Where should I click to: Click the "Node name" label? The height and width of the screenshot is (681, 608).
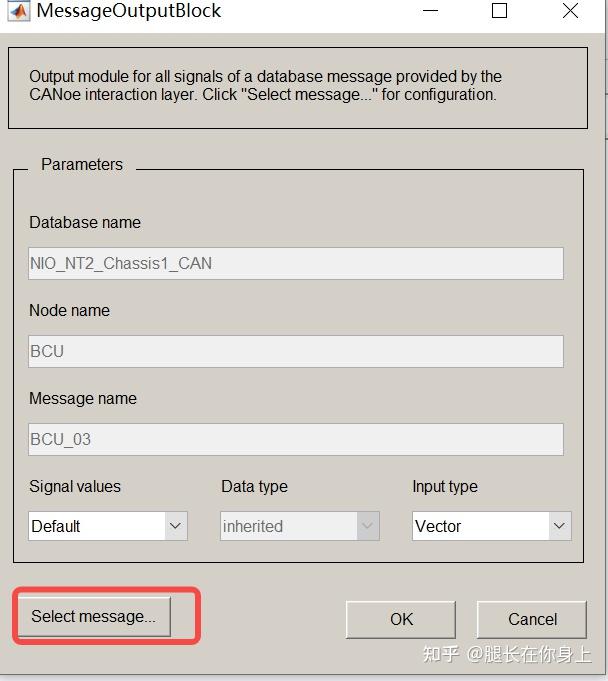point(69,311)
